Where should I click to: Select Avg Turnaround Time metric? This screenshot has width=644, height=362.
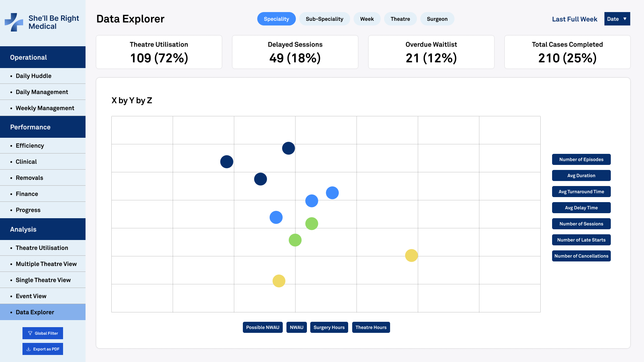[581, 192]
